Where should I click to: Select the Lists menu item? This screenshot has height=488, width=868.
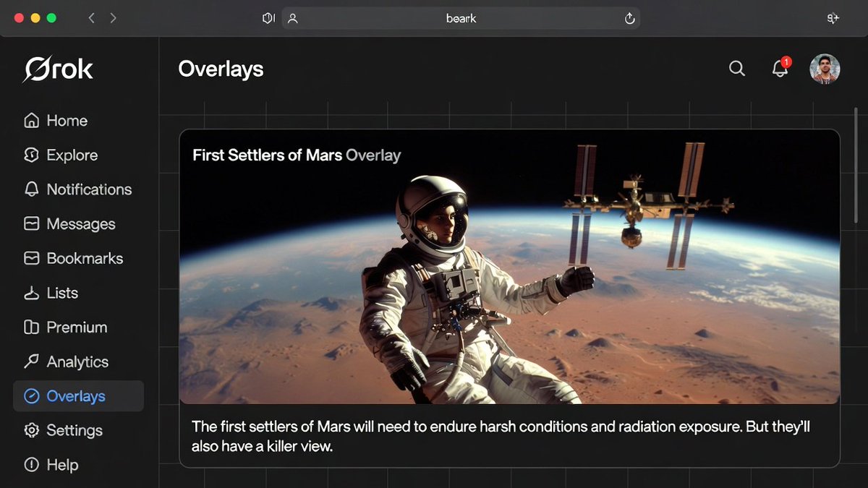(62, 293)
